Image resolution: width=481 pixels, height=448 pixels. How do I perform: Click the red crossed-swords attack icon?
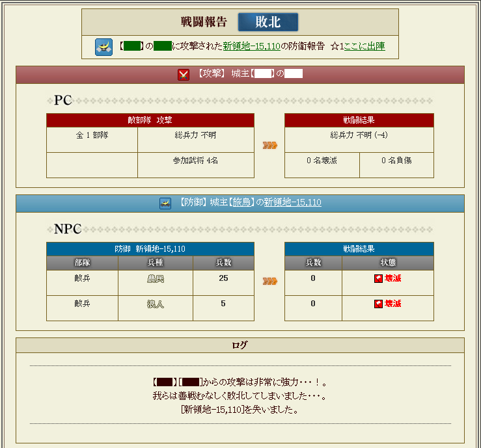pyautogui.click(x=184, y=74)
